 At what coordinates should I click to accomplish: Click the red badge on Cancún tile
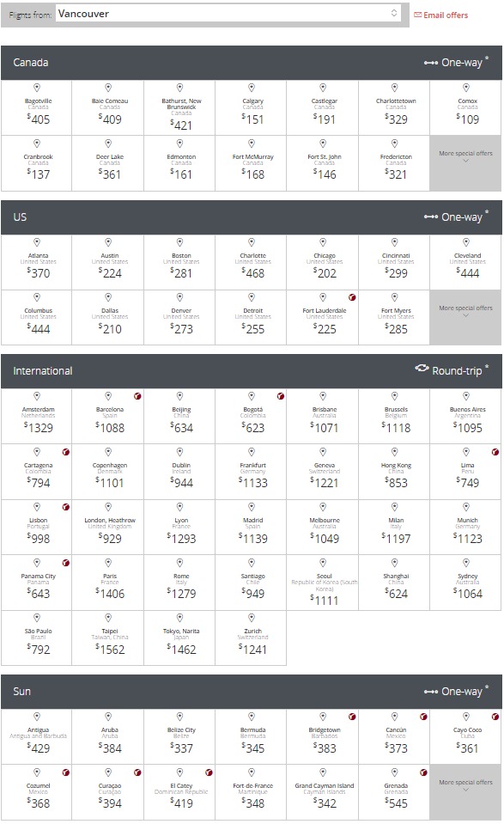tap(423, 717)
